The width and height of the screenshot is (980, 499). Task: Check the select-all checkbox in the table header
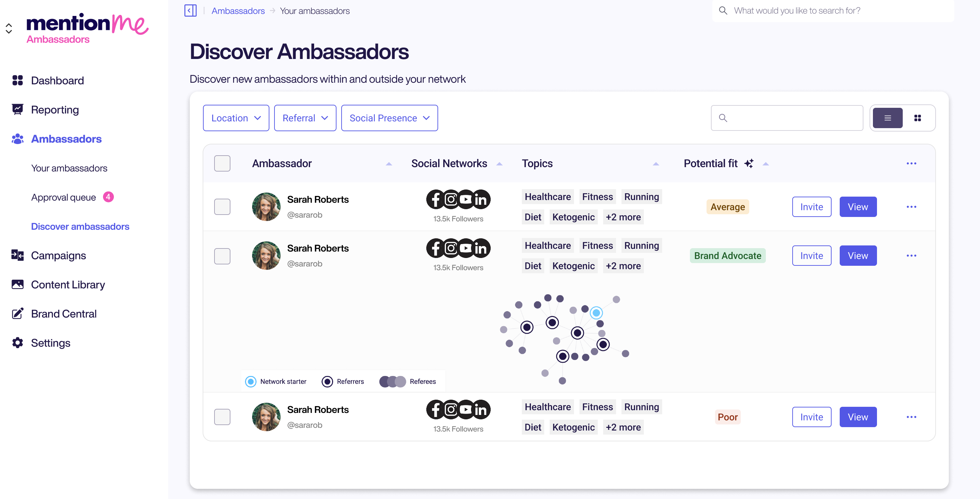[x=223, y=163]
